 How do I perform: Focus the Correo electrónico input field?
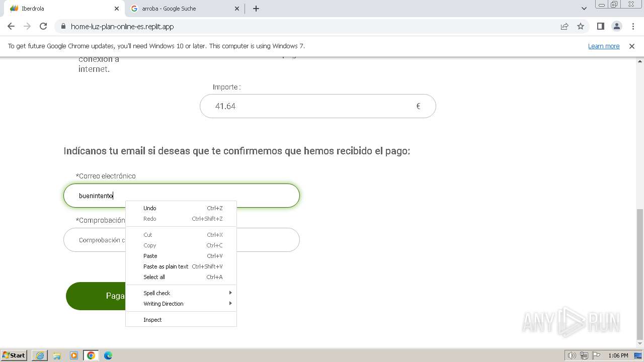click(182, 196)
